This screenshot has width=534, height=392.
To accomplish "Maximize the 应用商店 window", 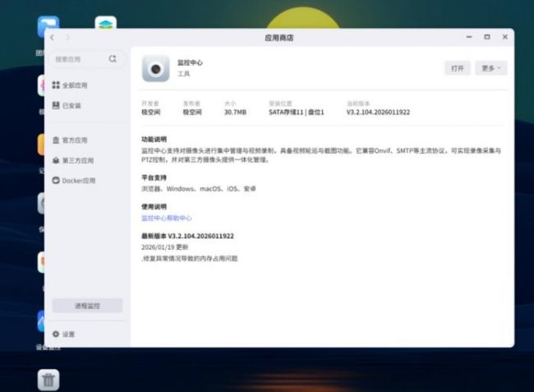I will coord(486,37).
